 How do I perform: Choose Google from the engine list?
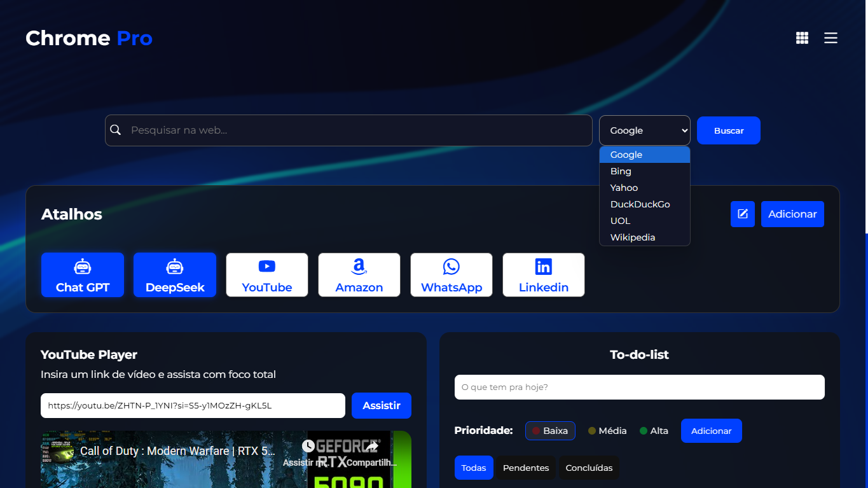[645, 155]
